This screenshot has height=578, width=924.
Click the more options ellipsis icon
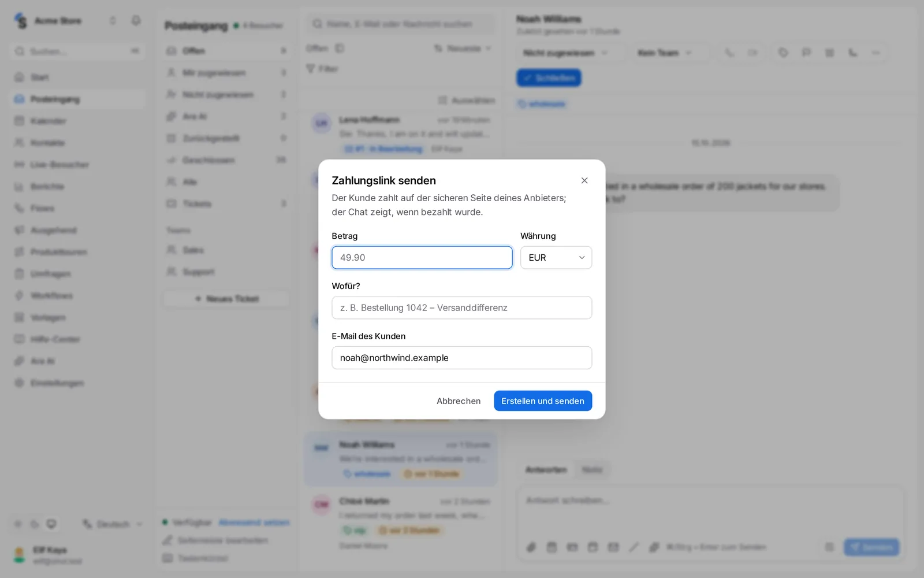tap(875, 53)
